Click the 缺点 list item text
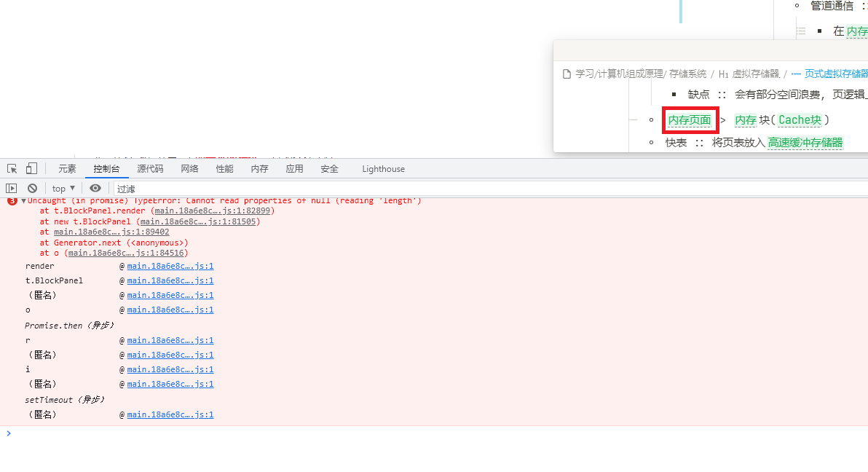This screenshot has height=472, width=868. (x=698, y=95)
